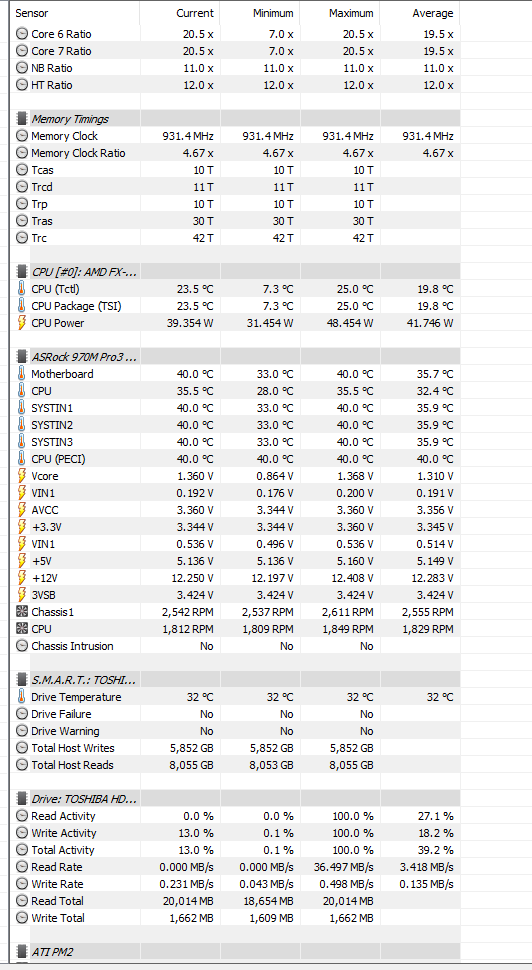Click the fan icon beside Chassis1
The width and height of the screenshot is (532, 970).
(22, 612)
